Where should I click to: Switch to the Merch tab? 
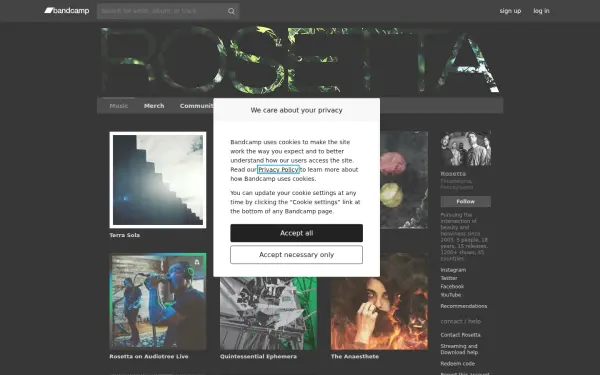(x=154, y=106)
